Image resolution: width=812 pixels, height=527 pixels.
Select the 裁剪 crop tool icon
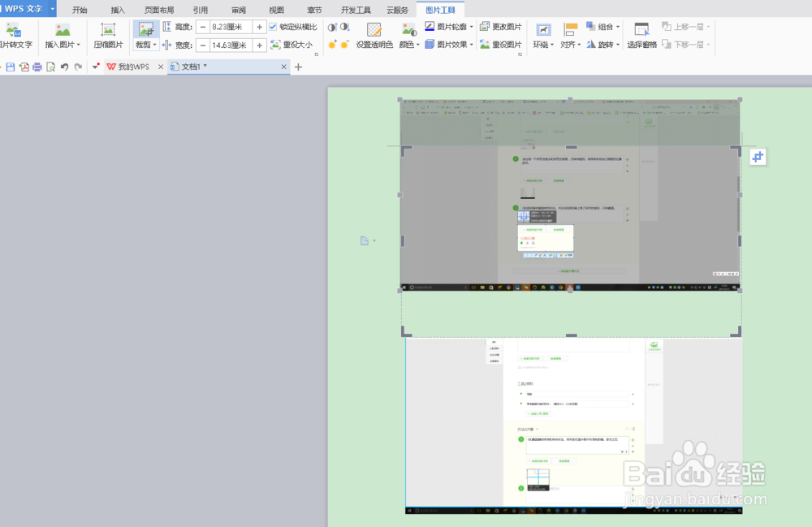coord(146,29)
